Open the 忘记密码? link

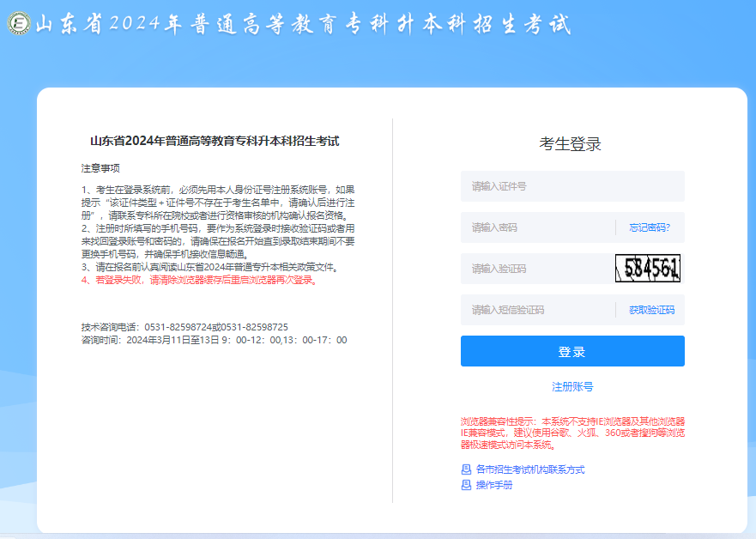650,227
